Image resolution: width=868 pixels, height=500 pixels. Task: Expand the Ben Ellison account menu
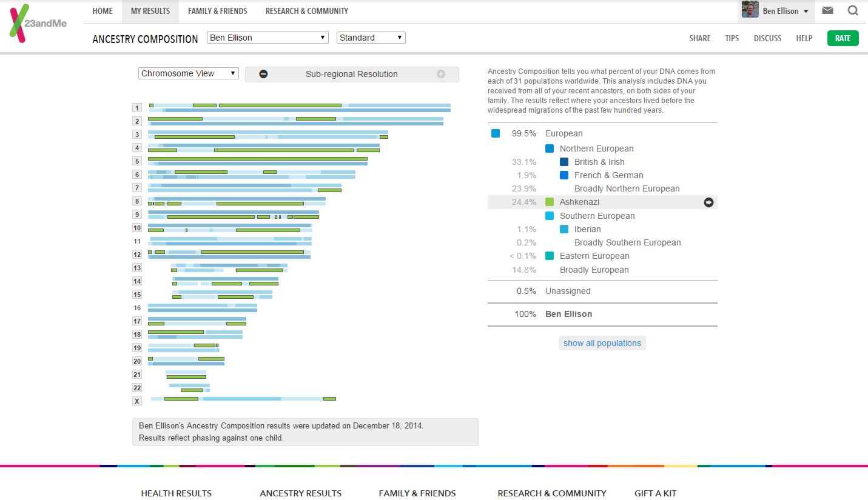[806, 12]
